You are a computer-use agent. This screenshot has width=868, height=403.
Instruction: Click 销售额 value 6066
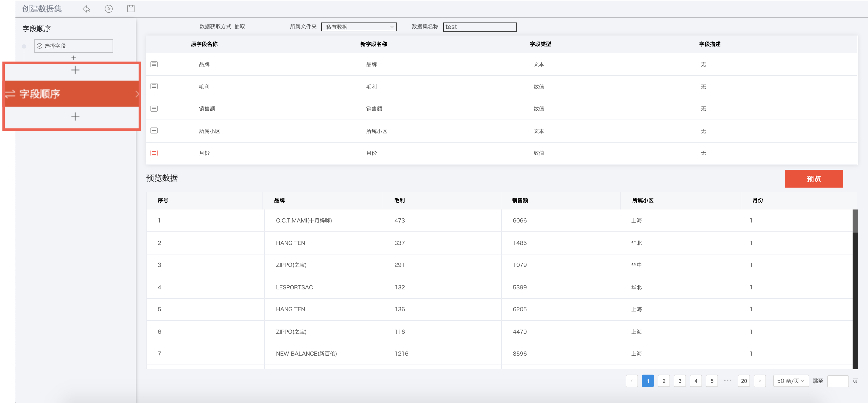[x=520, y=220]
